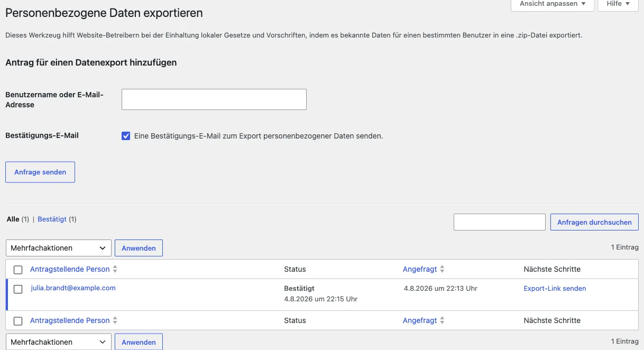Filter requests by Bestätigt
The image size is (644, 350).
[x=52, y=219]
